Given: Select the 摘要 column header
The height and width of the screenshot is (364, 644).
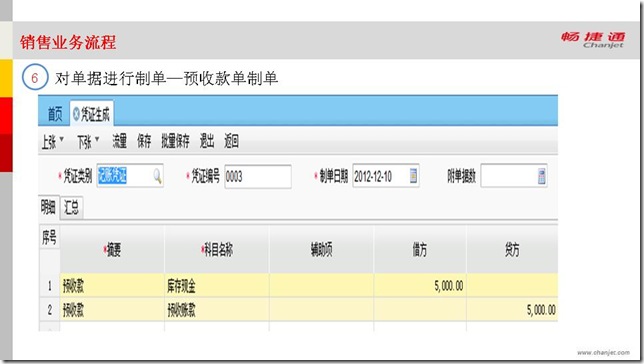Looking at the screenshot, I should (x=112, y=249).
